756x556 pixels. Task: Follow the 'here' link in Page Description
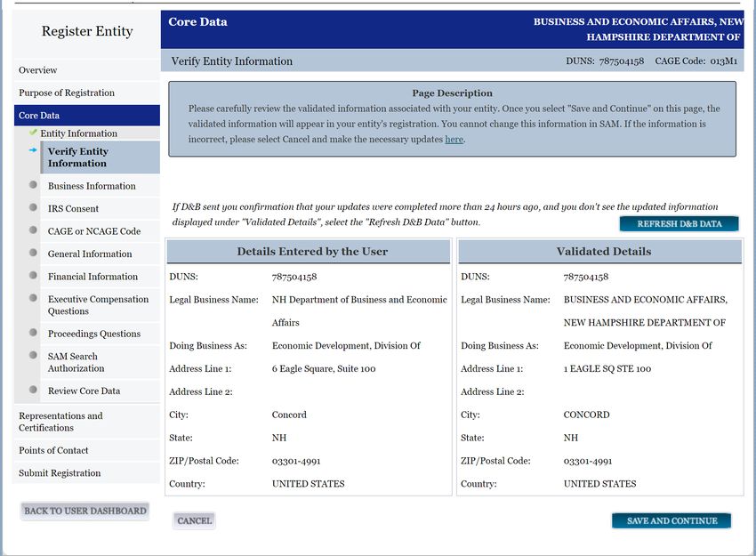pos(454,140)
